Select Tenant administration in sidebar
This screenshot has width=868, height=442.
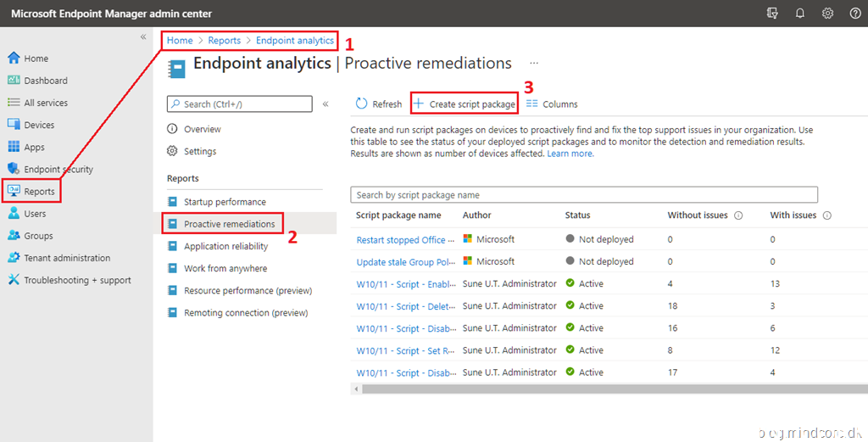coord(66,258)
